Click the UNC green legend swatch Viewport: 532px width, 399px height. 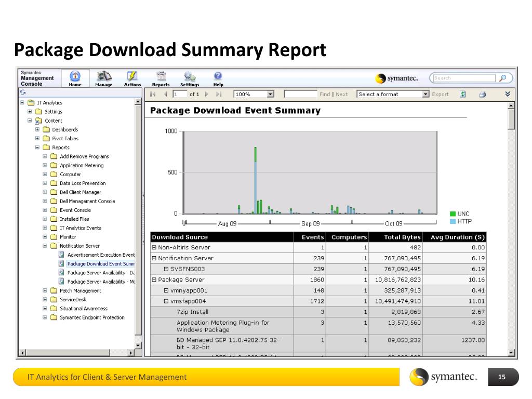point(453,214)
